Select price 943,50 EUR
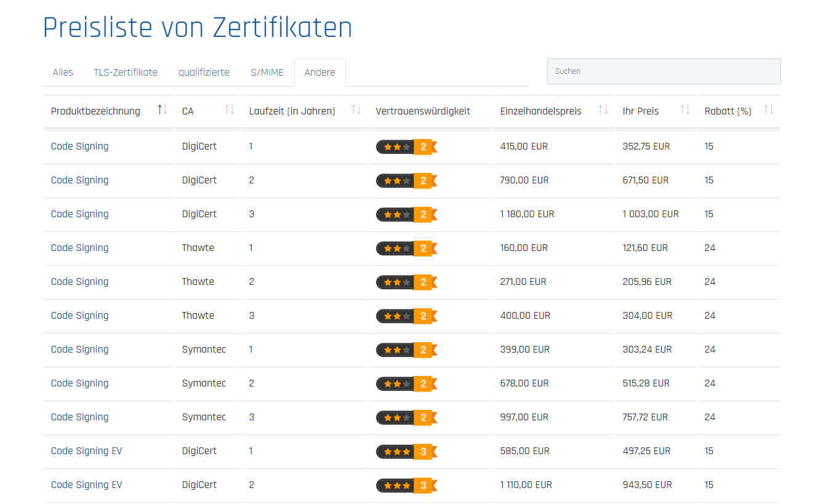The image size is (823, 504). (x=648, y=485)
